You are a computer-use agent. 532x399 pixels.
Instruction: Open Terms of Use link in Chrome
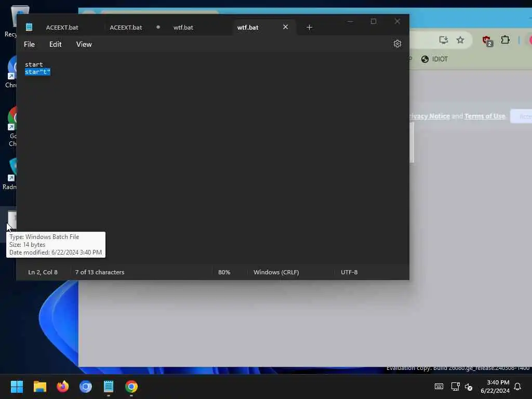click(485, 116)
